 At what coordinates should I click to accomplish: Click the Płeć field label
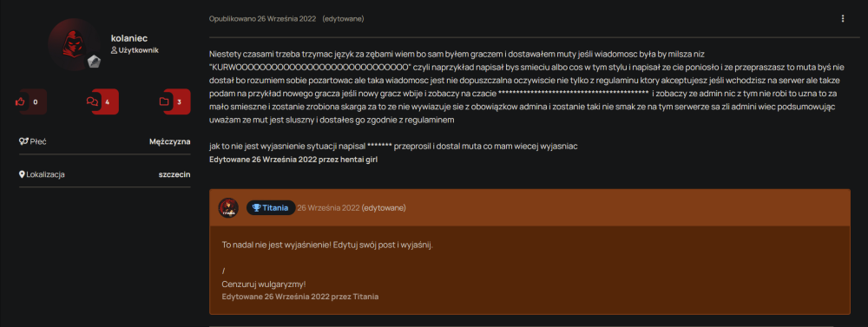(37, 141)
